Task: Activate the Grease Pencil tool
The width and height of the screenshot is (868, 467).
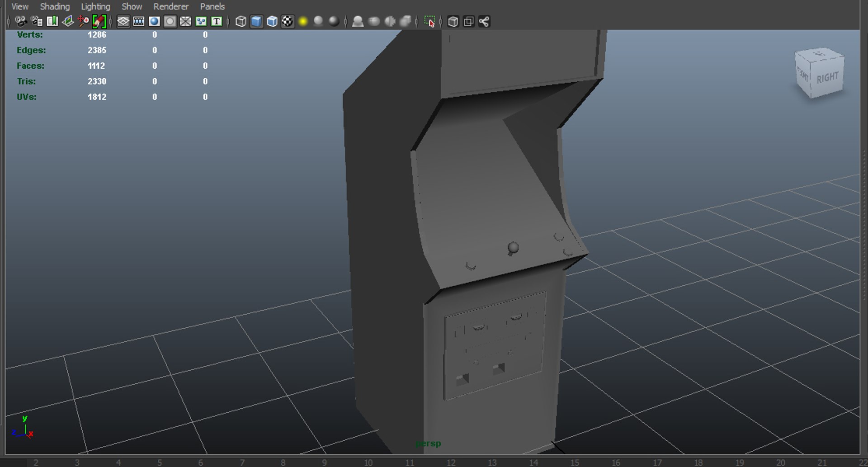Action: [99, 21]
